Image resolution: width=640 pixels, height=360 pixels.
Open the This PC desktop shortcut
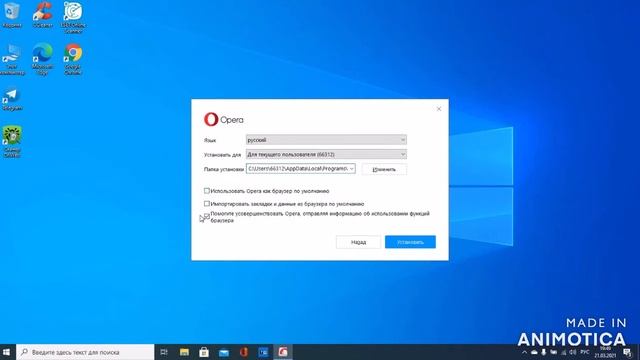(x=12, y=59)
